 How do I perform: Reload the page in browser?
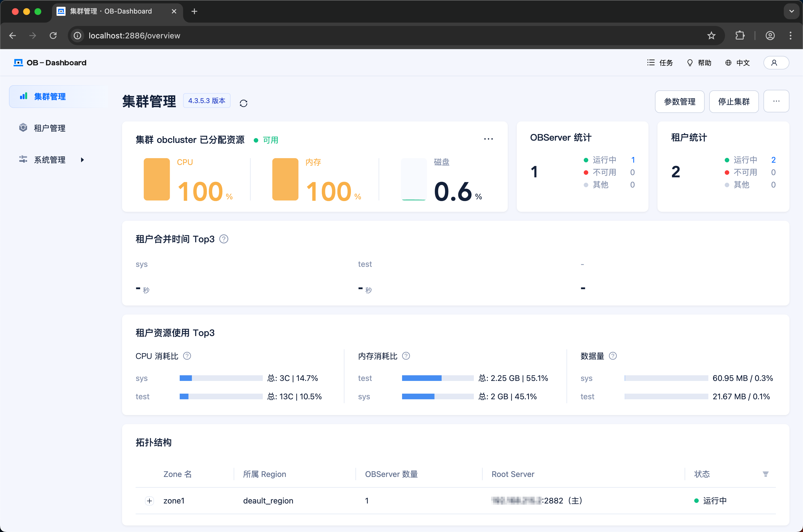point(53,36)
